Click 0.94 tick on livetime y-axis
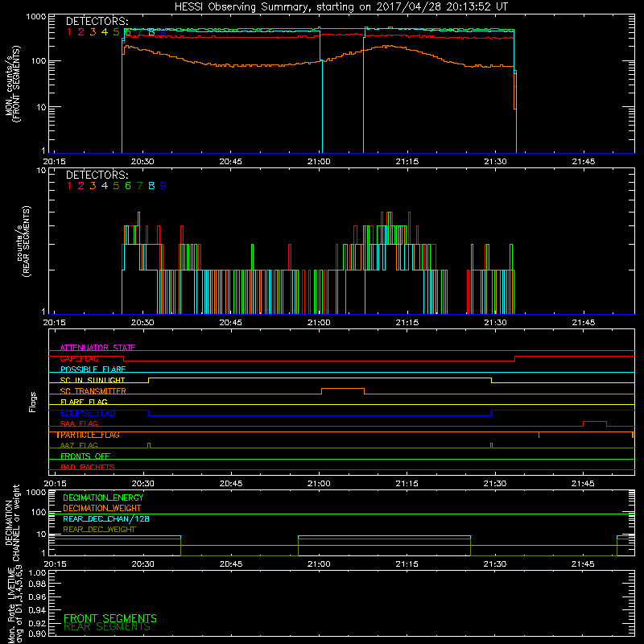 coord(37,610)
